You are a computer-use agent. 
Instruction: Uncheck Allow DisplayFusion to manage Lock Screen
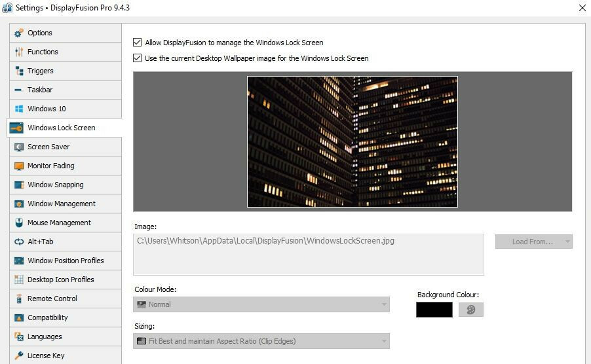137,43
